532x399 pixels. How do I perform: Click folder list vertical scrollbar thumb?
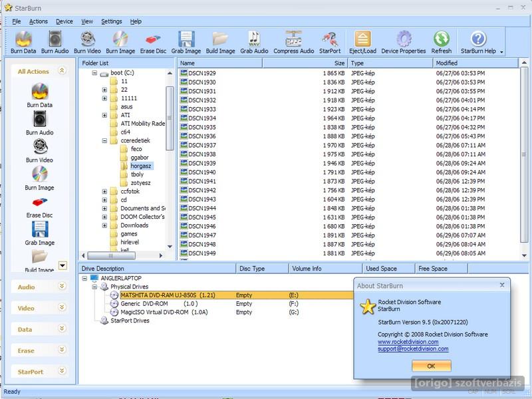coord(170,118)
